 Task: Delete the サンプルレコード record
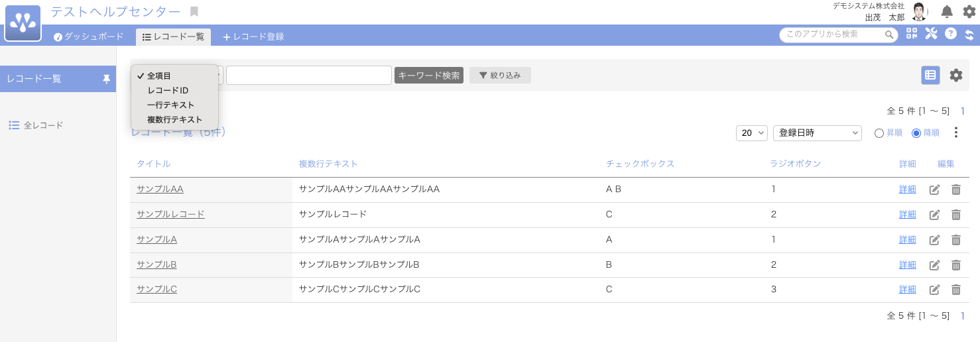[956, 215]
